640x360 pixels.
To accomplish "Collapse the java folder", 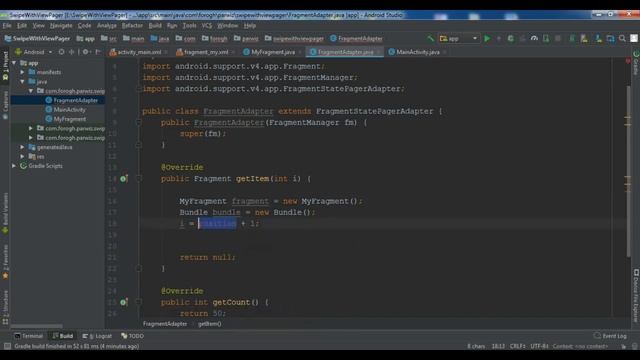I will tap(22, 82).
